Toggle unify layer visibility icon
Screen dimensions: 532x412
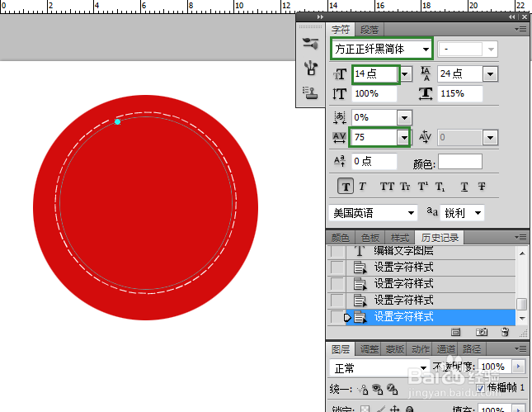[x=377, y=389]
